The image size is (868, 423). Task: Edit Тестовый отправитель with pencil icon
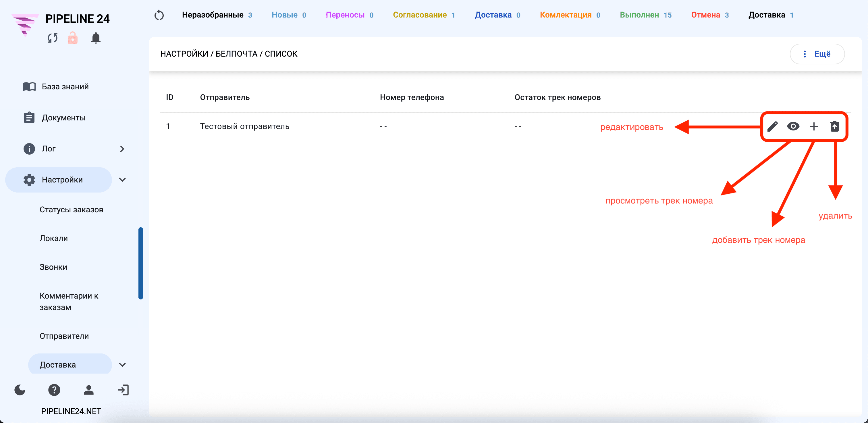coord(773,126)
